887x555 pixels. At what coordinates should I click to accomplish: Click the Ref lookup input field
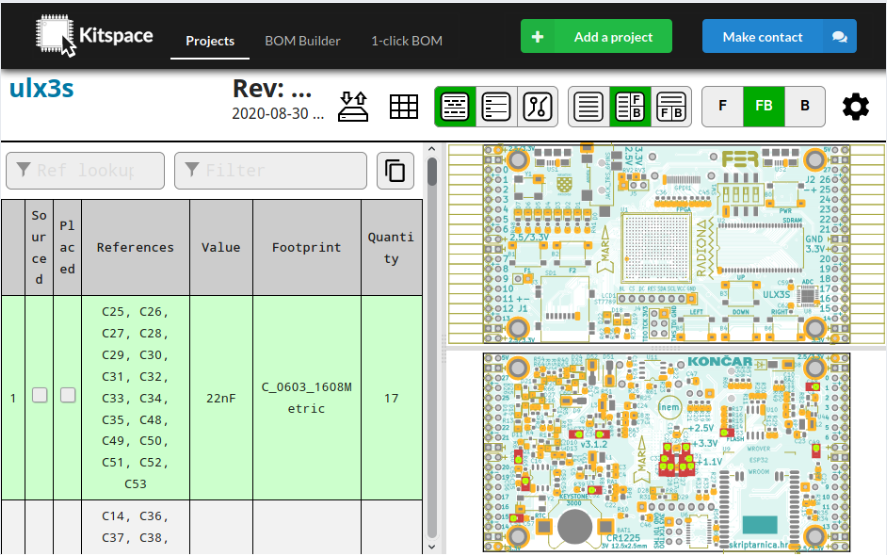(x=85, y=171)
